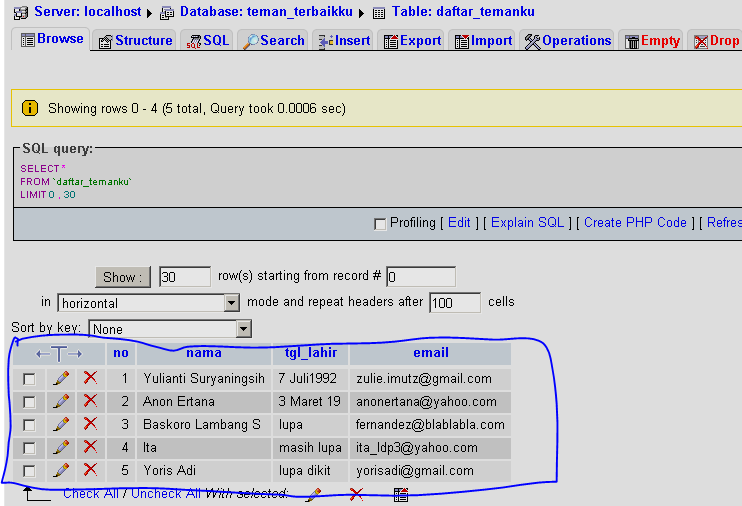Viewport: 742px width, 506px height.
Task: Click the database icon in the breadcrumb
Action: click(x=167, y=13)
